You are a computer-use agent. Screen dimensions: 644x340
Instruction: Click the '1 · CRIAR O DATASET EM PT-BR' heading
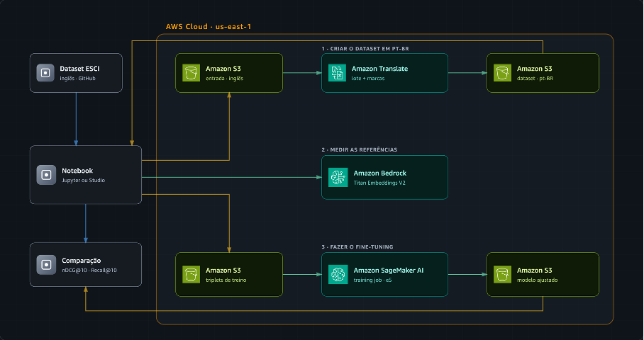click(x=365, y=48)
